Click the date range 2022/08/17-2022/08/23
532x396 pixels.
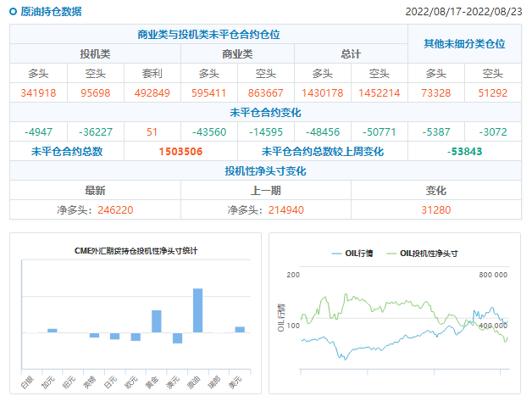point(463,12)
